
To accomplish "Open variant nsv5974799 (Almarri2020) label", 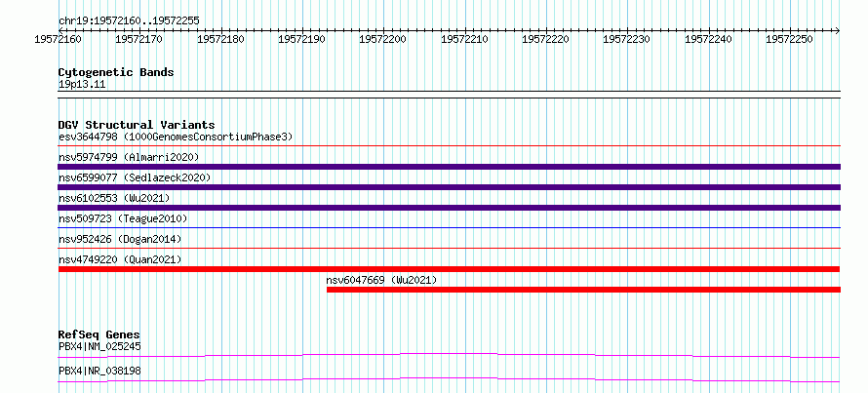I will [129, 157].
